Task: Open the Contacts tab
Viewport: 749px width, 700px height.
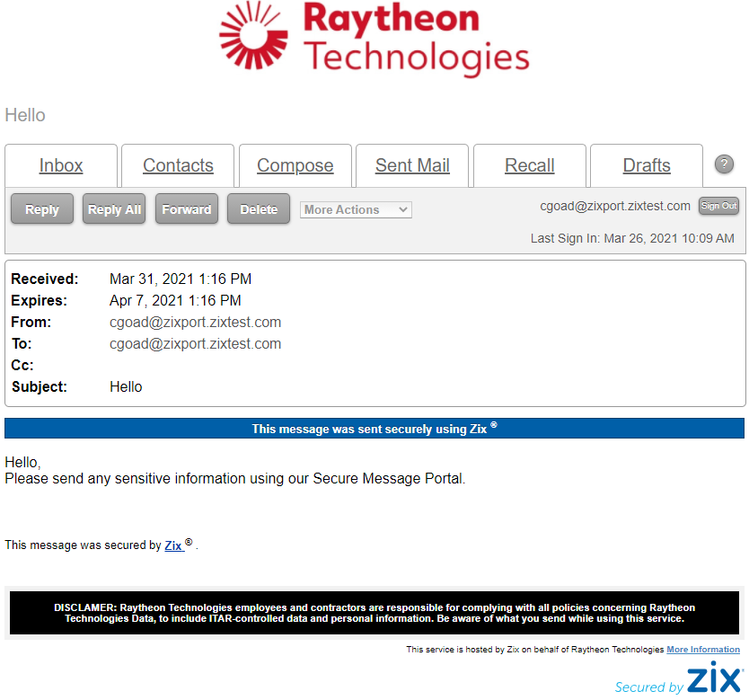Action: point(178,165)
